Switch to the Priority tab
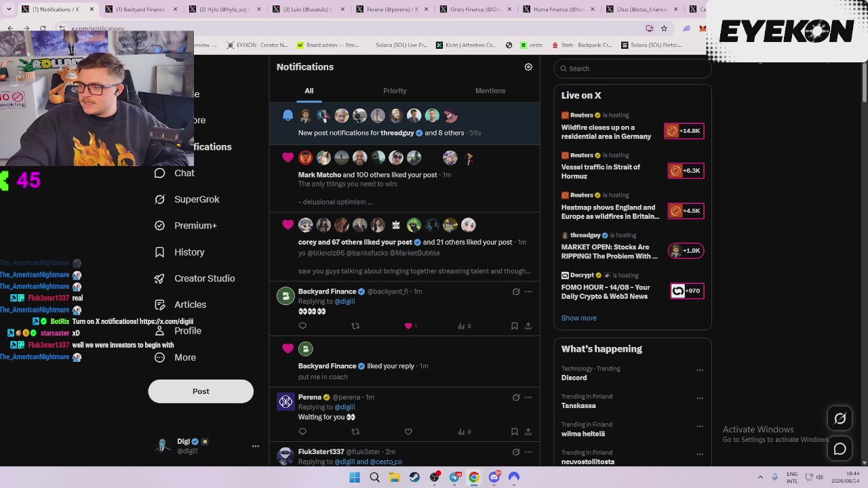Viewport: 868px width, 488px height. pos(395,91)
